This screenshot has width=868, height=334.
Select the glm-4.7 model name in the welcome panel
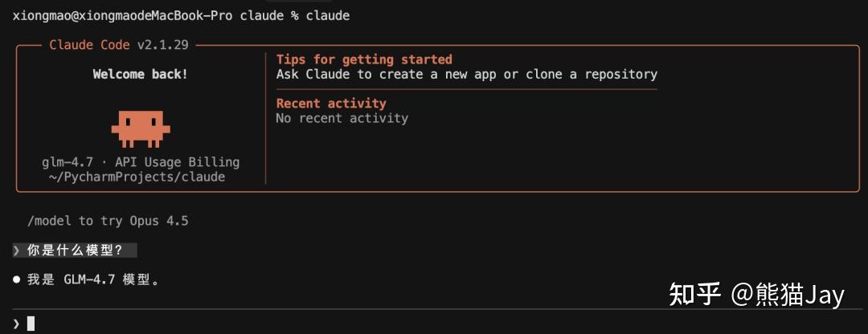coord(68,162)
